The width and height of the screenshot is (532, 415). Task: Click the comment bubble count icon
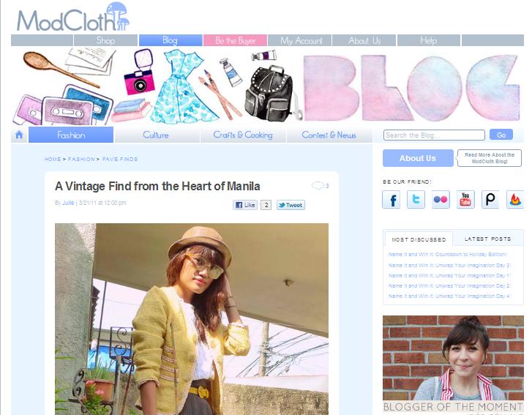coord(321,186)
